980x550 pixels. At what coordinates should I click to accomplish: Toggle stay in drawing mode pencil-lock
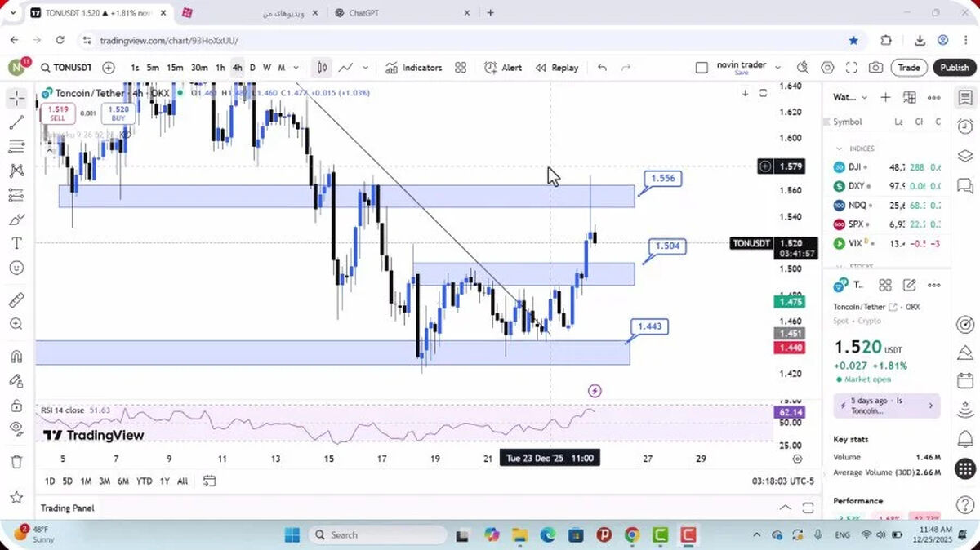click(16, 380)
